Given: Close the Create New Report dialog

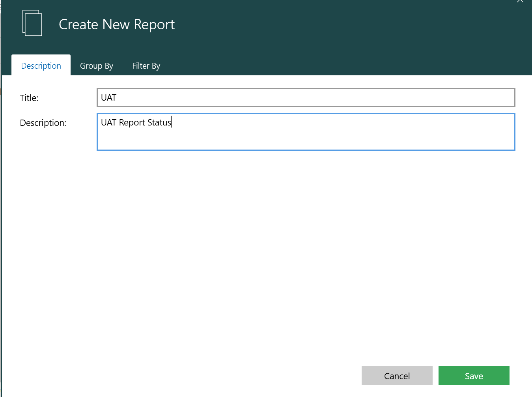Looking at the screenshot, I should coord(520,1).
